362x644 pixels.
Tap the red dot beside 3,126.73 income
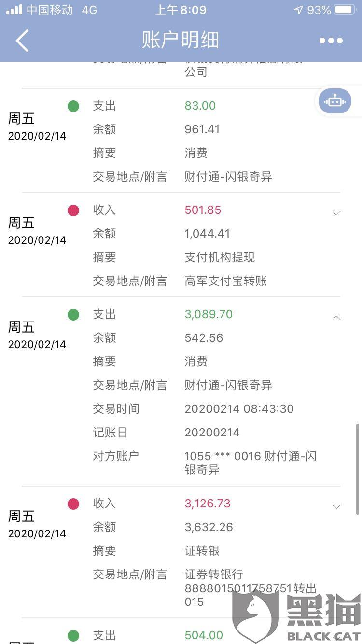point(73,504)
